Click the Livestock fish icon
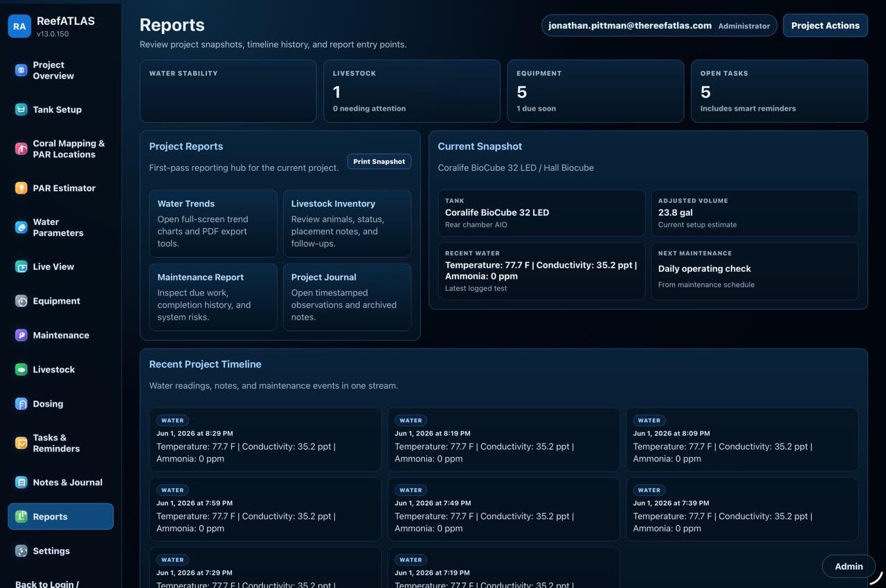 (21, 369)
